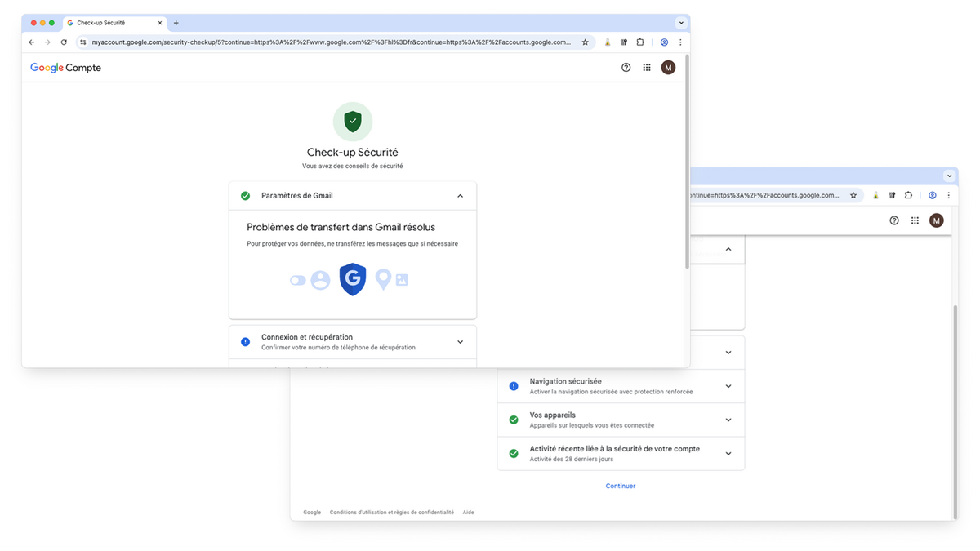980x551 pixels.
Task: Click green check icon beside Paramètres de Gmail
Action: coord(245,196)
